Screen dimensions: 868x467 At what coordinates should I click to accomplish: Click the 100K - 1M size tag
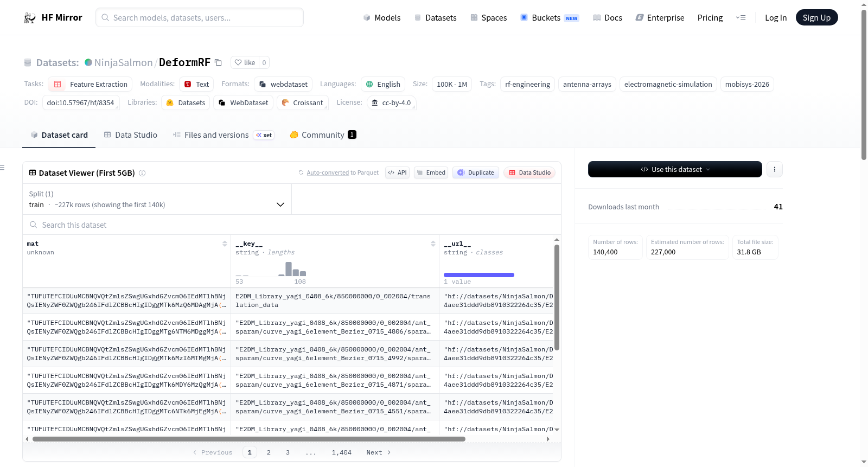click(452, 84)
